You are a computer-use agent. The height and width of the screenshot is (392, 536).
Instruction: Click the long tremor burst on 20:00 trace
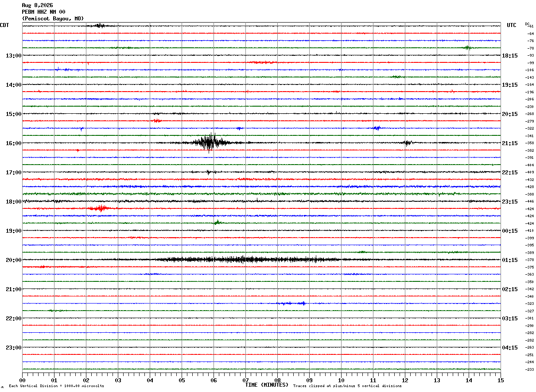point(248,259)
